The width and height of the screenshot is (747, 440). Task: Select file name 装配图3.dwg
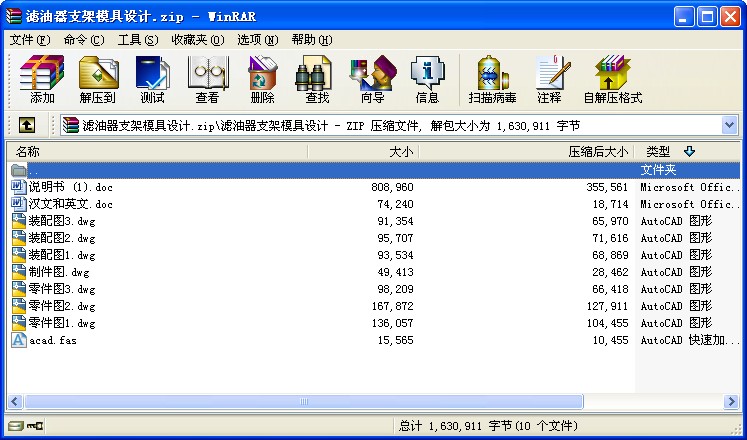click(62, 221)
